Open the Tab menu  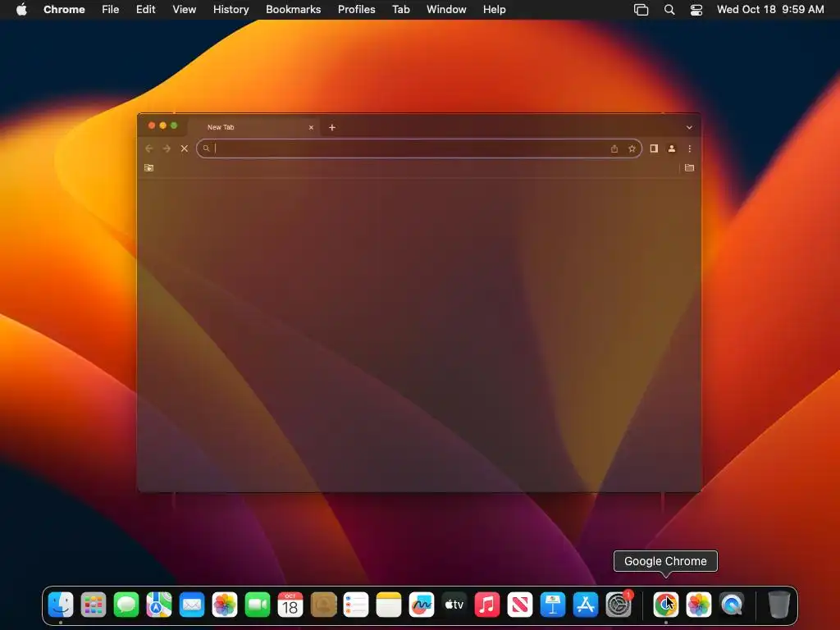[400, 9]
